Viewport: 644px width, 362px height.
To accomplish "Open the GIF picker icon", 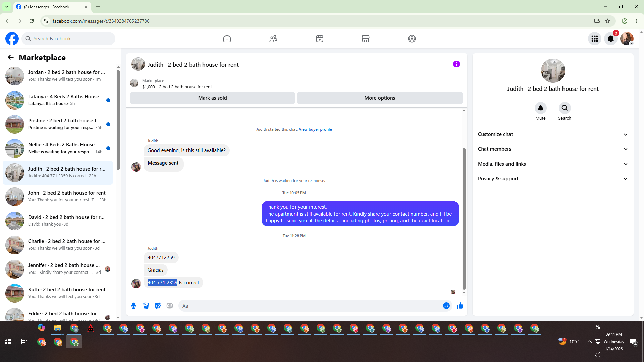I will coord(170,306).
